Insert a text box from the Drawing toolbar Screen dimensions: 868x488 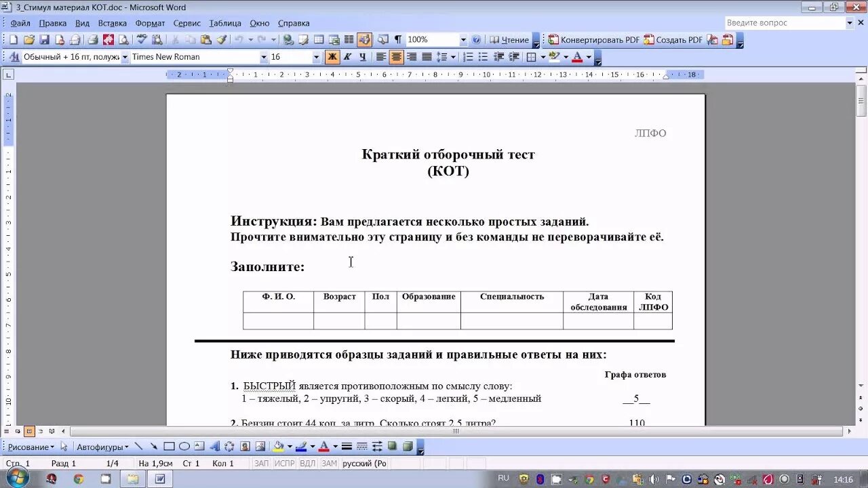pos(199,447)
